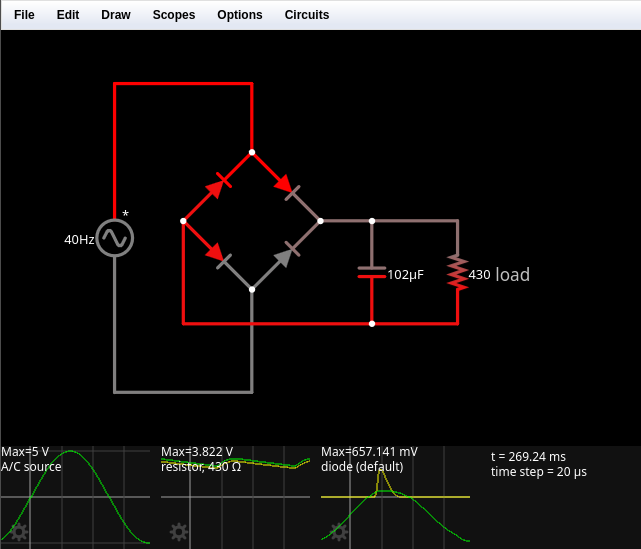Viewport: 641px width, 549px height.
Task: Open settings gear of resistor scope
Action: coord(179,531)
